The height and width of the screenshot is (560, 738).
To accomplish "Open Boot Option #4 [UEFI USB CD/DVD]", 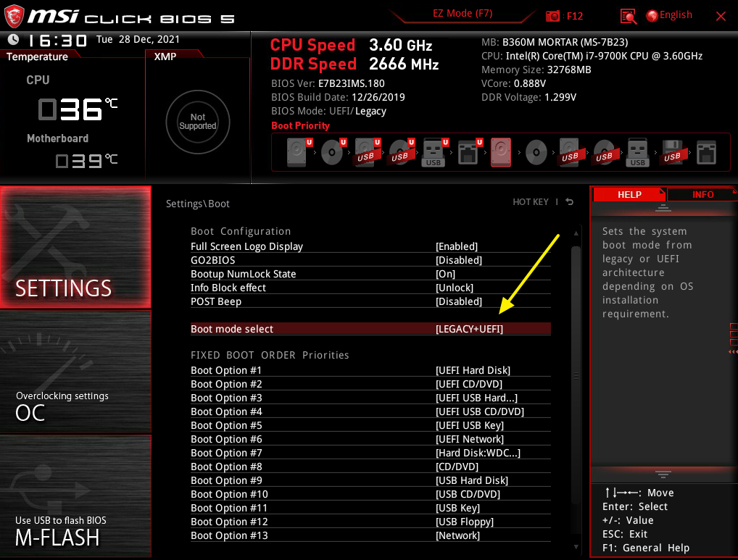I will click(370, 411).
